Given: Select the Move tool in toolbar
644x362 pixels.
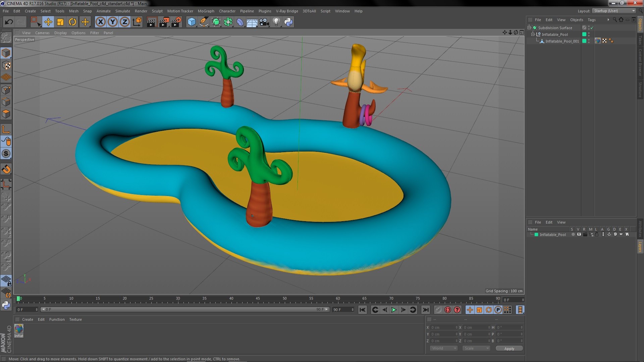Looking at the screenshot, I should pos(48,22).
